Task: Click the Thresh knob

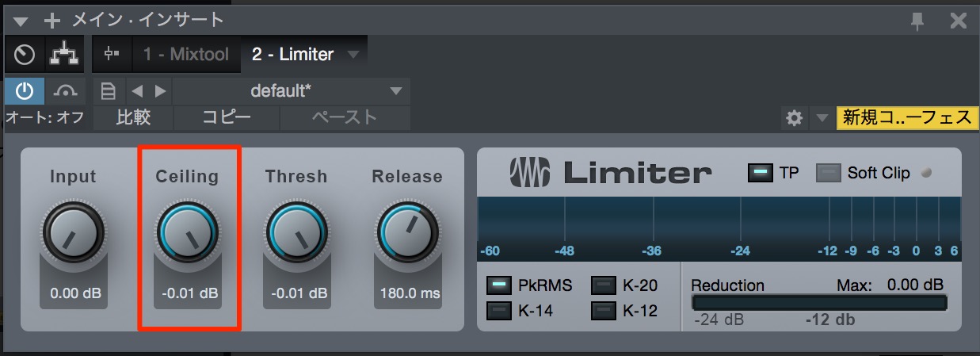Action: tap(298, 233)
